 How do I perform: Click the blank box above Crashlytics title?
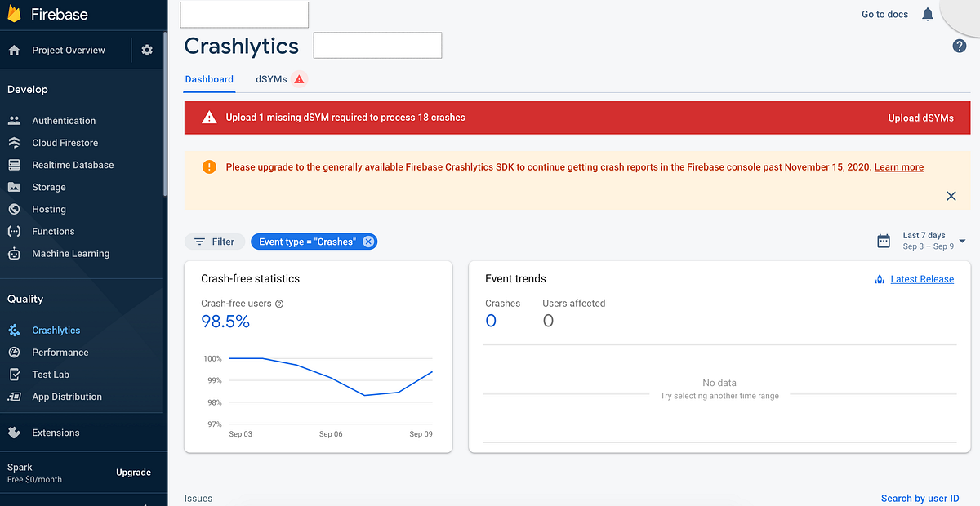[244, 15]
